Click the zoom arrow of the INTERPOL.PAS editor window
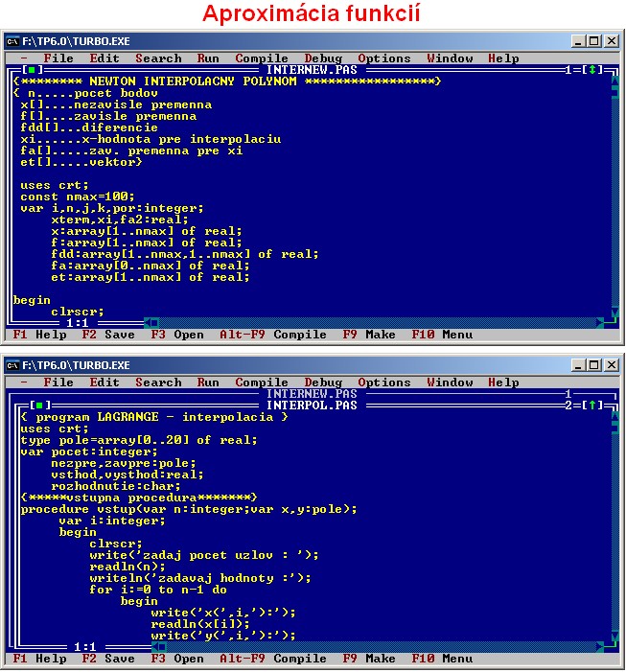The height and width of the screenshot is (672, 626). click(591, 406)
